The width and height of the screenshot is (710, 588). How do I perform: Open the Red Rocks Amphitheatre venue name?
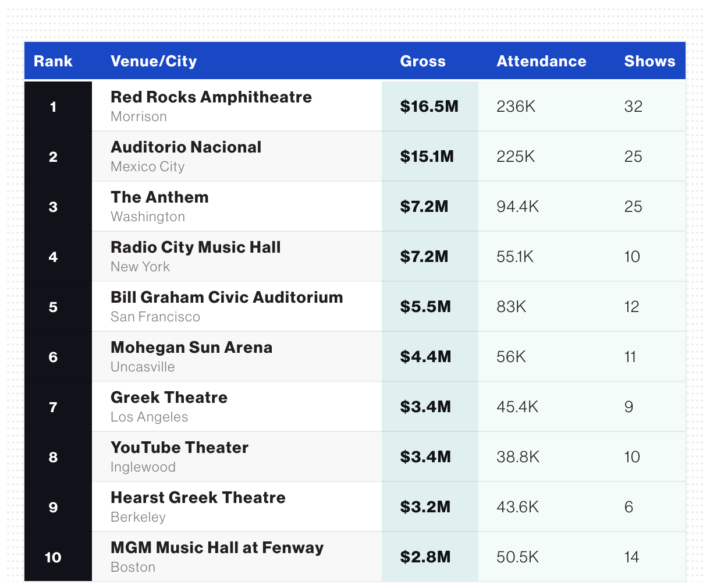point(211,97)
